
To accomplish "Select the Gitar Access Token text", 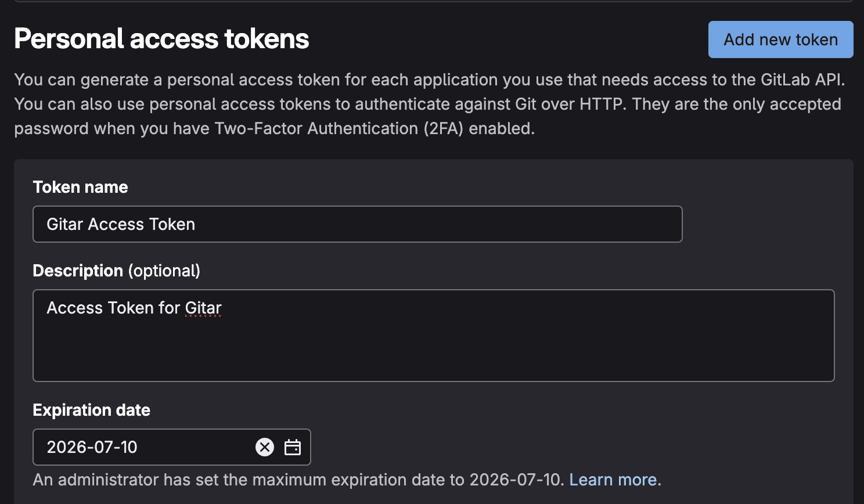I will click(x=121, y=224).
